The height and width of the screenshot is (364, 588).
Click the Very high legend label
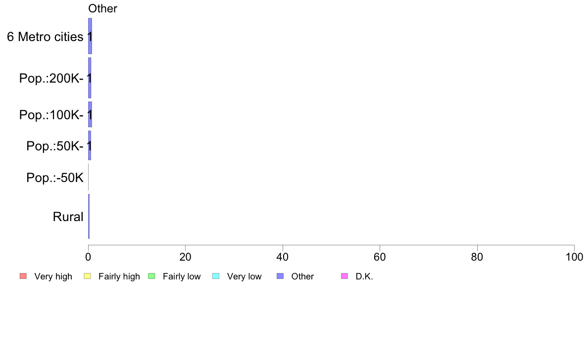53,276
